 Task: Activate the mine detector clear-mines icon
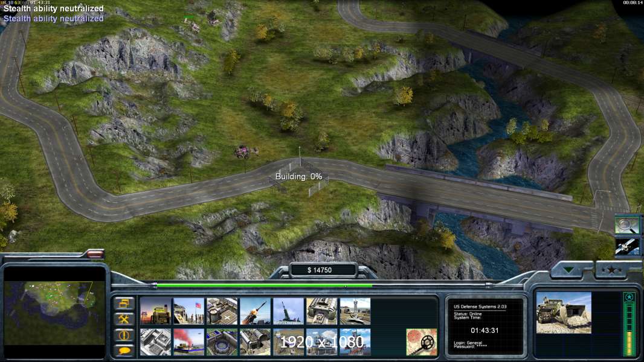point(422,342)
